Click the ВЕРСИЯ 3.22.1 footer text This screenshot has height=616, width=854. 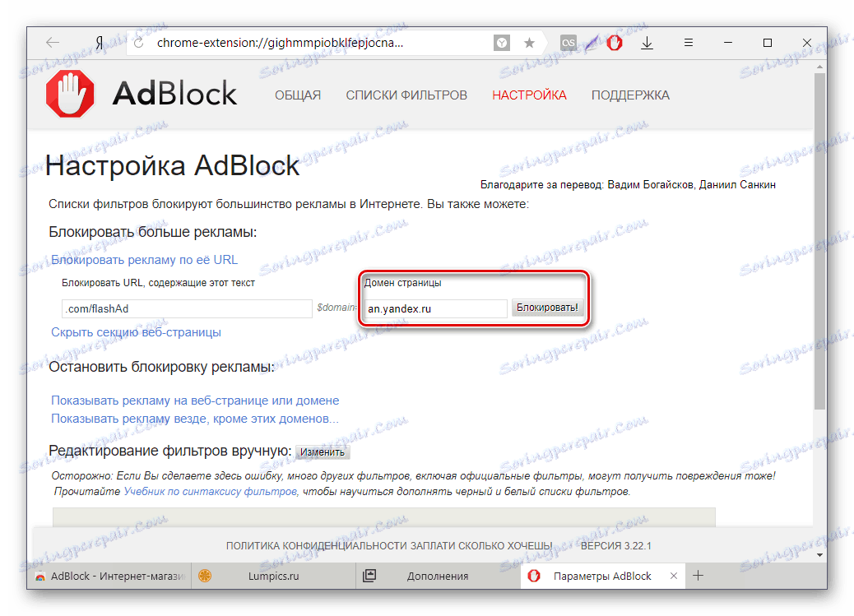tap(615, 546)
